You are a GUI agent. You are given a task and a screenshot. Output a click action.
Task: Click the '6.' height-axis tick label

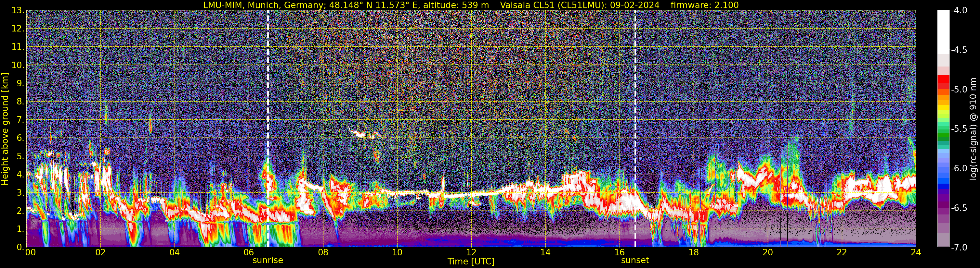pyautogui.click(x=20, y=138)
